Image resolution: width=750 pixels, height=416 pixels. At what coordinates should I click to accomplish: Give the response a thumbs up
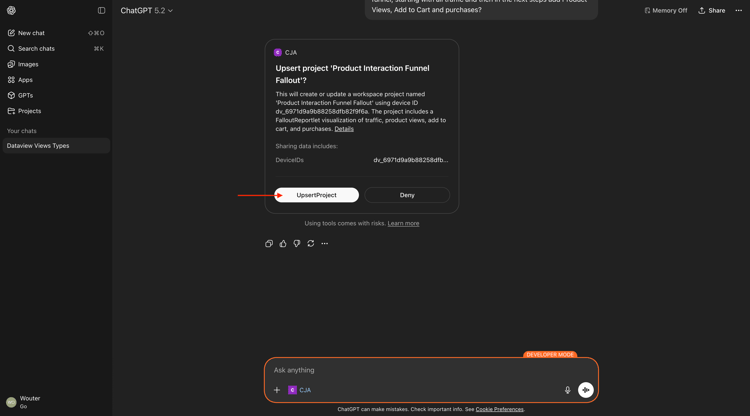[283, 243]
